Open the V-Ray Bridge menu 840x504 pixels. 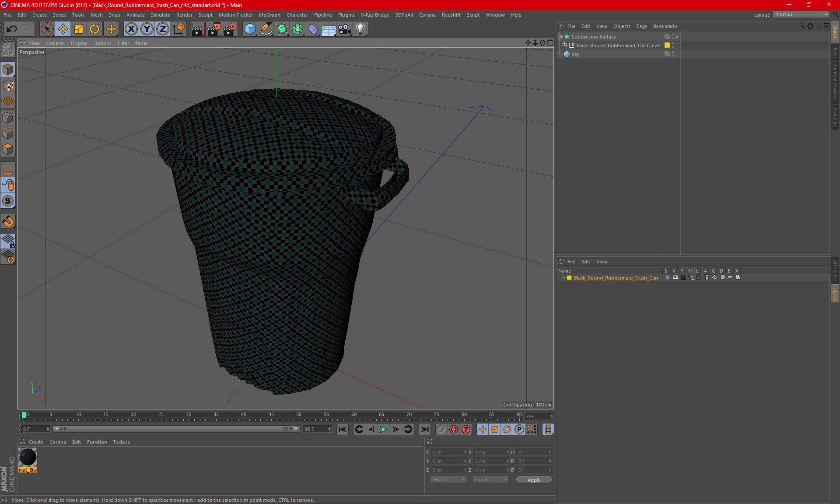click(x=375, y=15)
